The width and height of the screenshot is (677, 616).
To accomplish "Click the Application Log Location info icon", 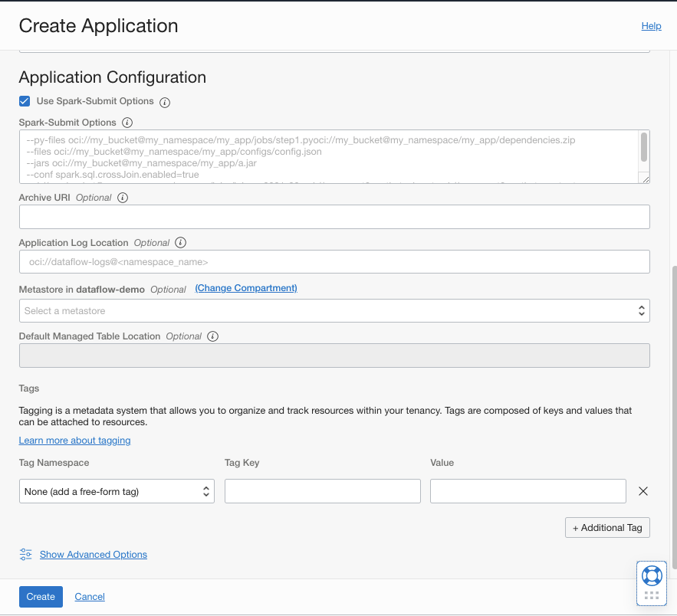I will [180, 242].
